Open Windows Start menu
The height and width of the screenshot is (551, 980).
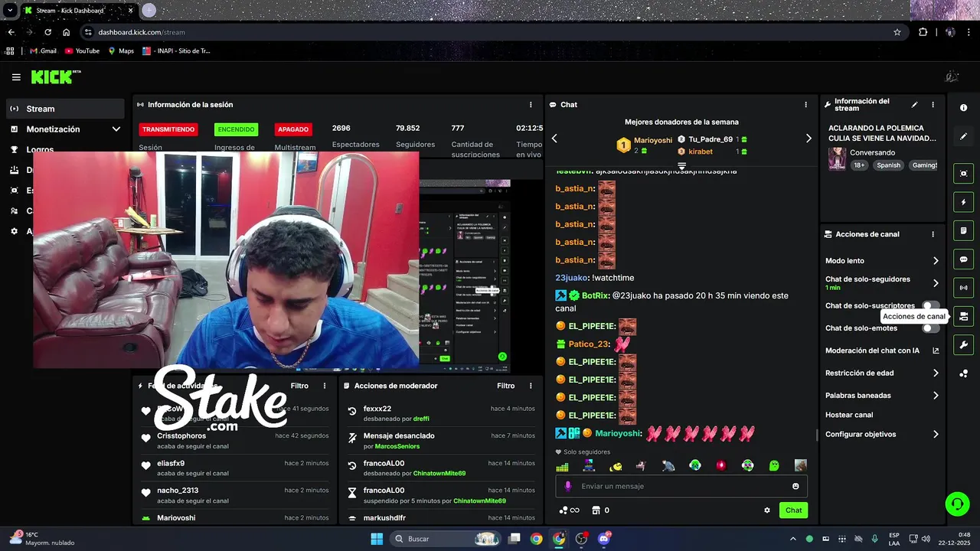377,539
